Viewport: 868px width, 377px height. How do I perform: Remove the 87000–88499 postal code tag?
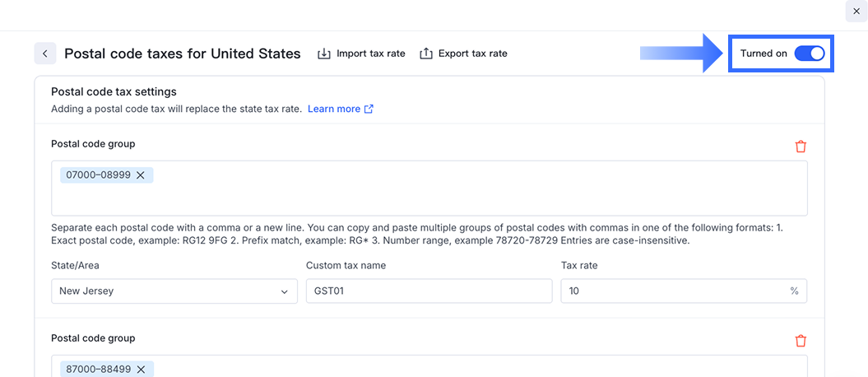(141, 369)
